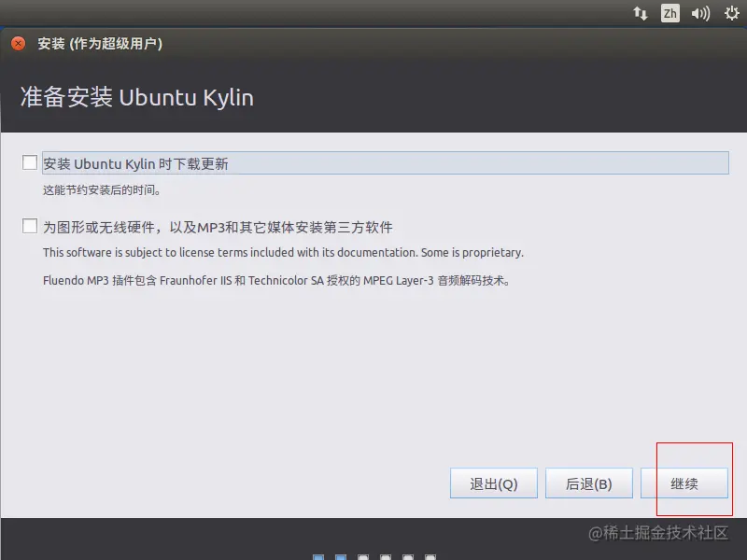Viewport: 747px width, 560px height.
Task: Click the '准备安装 Ubuntu Kylin' heading
Action: 136,97
